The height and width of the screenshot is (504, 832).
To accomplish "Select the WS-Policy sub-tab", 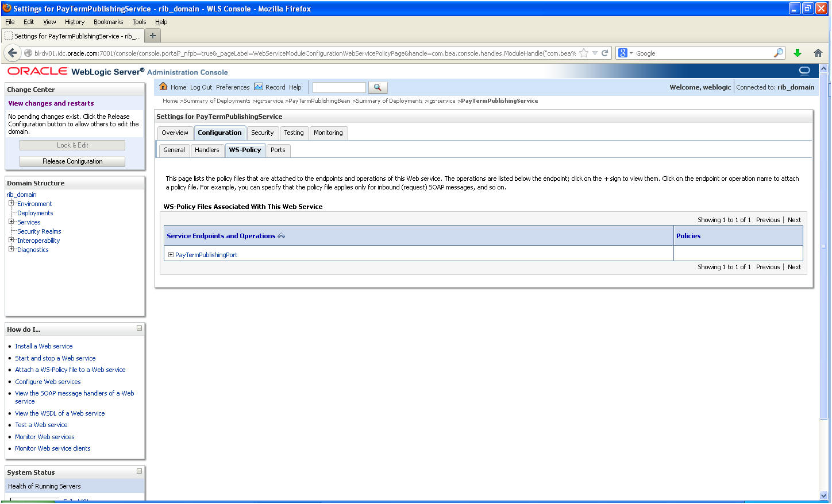I will pyautogui.click(x=245, y=150).
